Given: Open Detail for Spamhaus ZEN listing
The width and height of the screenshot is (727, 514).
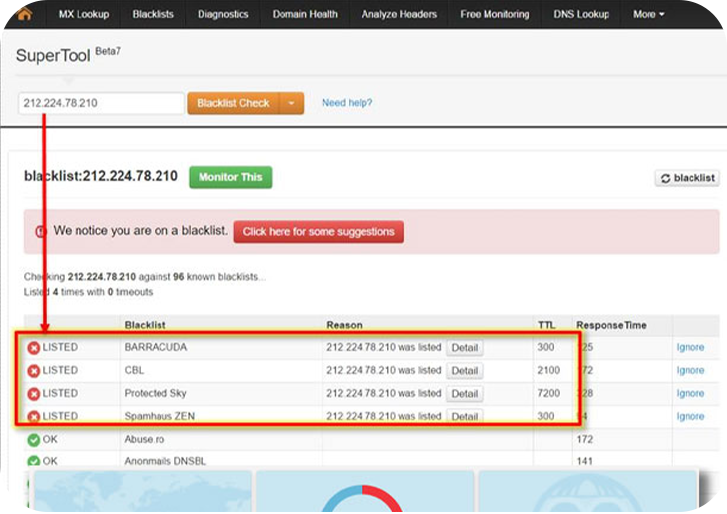Looking at the screenshot, I should tap(465, 416).
